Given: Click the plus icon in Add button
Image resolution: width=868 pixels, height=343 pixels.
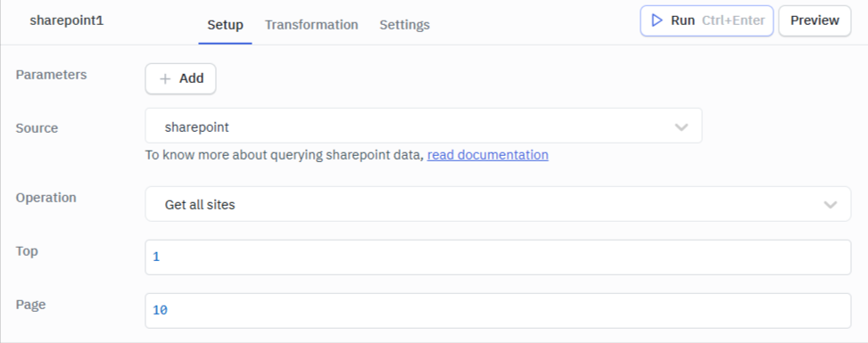Looking at the screenshot, I should click(x=165, y=79).
